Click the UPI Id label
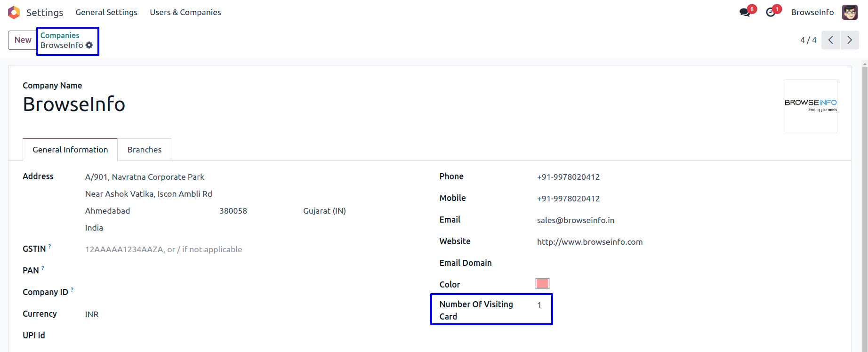Viewport: 868px width, 352px height. (x=34, y=336)
